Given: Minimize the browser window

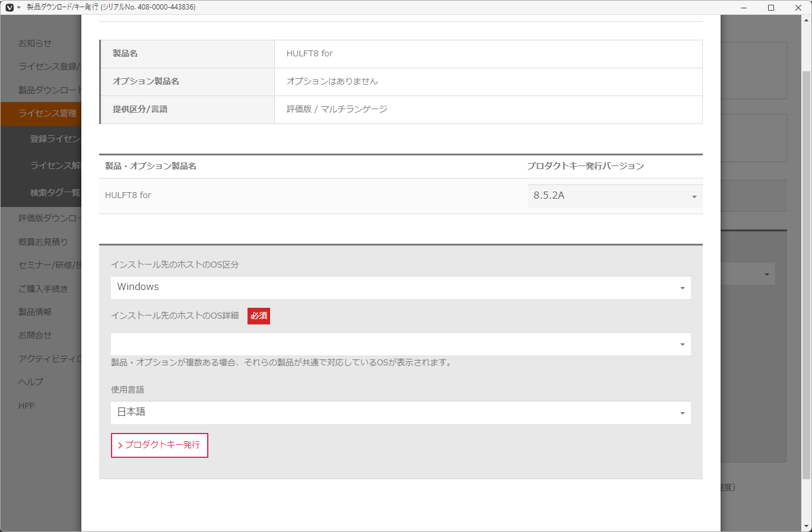Looking at the screenshot, I should coord(744,7).
